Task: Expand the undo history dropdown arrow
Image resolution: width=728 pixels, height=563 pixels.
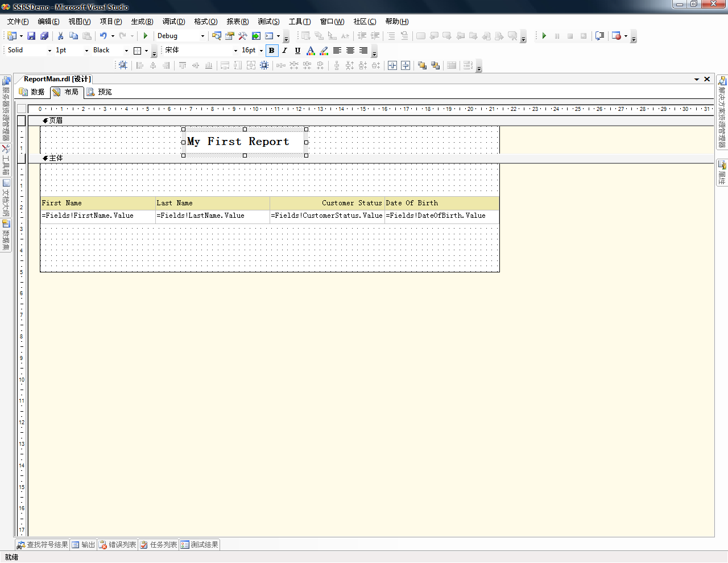Action: 113,36
